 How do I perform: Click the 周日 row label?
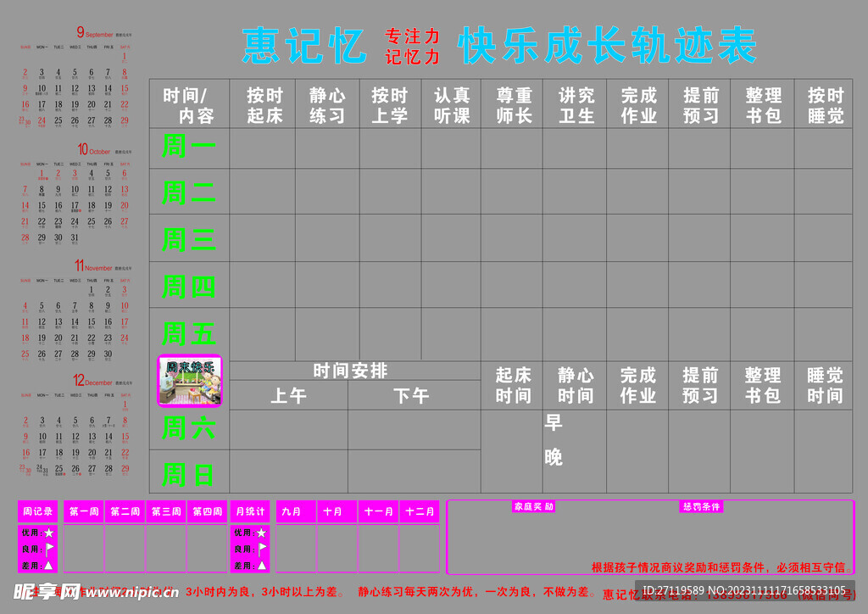(x=189, y=475)
